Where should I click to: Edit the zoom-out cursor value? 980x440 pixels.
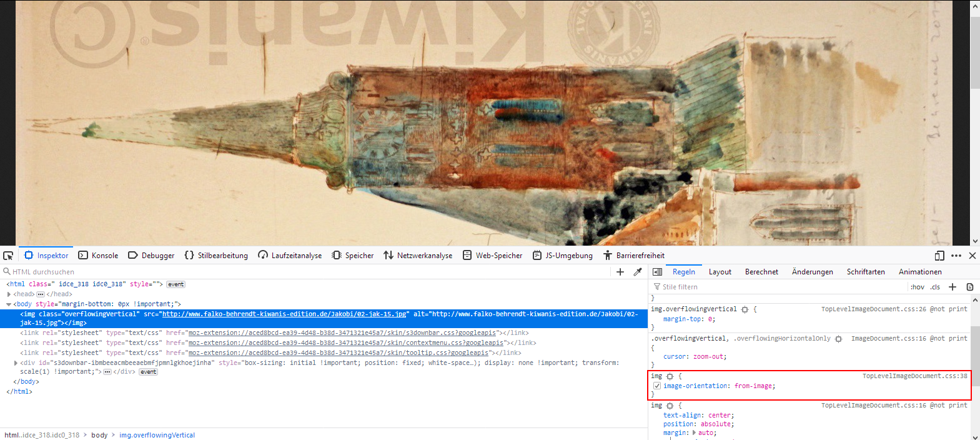coord(708,356)
